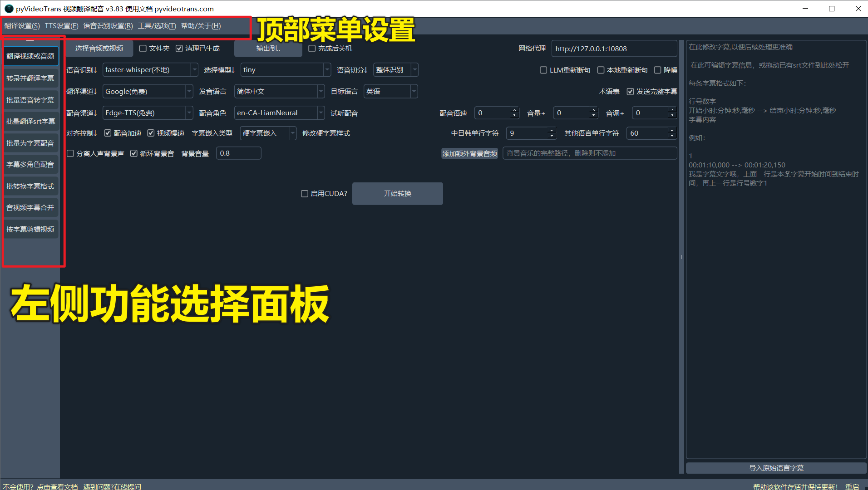The width and height of the screenshot is (868, 490).
Task: Click the 点击查看文档 link
Action: (57, 486)
